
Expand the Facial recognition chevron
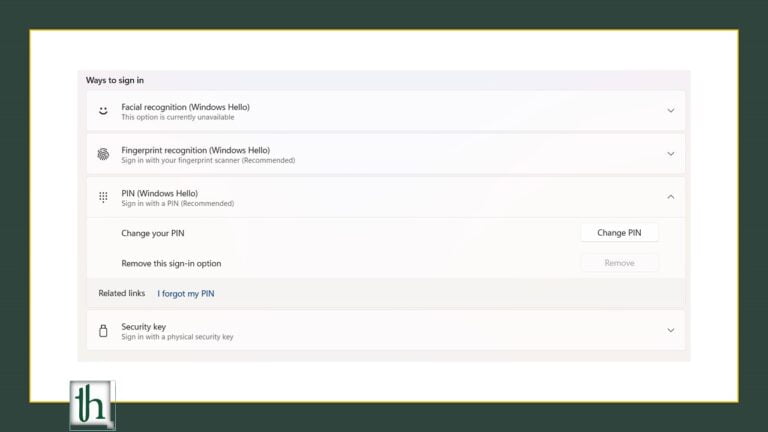670,111
